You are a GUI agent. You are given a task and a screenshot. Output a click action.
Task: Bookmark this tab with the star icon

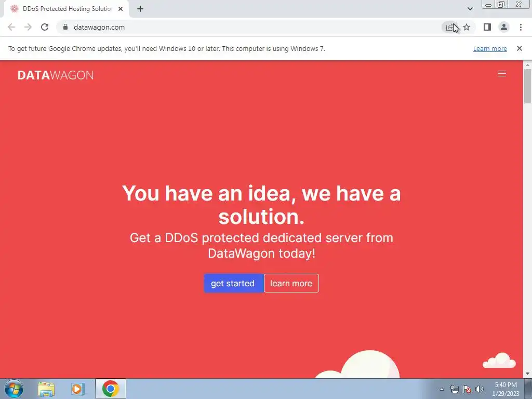(x=467, y=27)
